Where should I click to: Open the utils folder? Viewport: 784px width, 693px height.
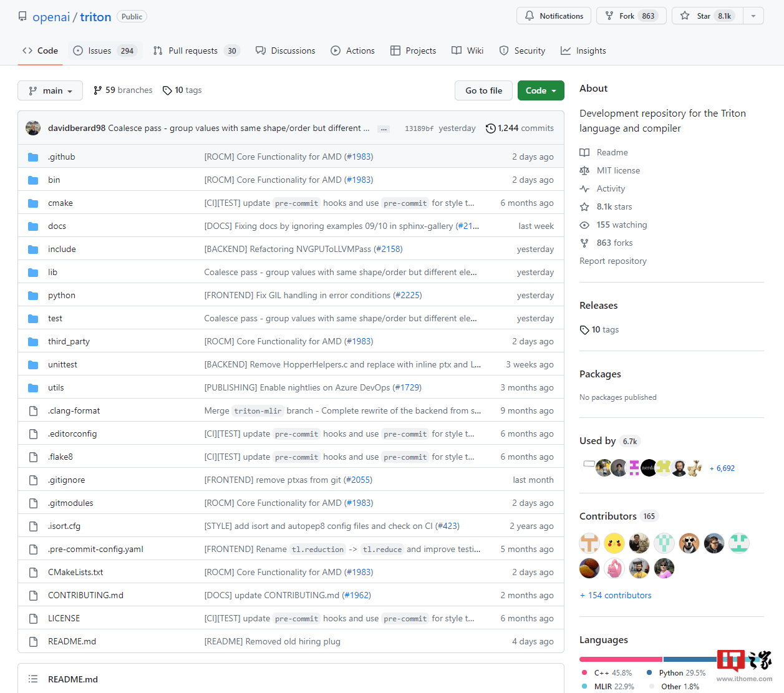pos(56,387)
